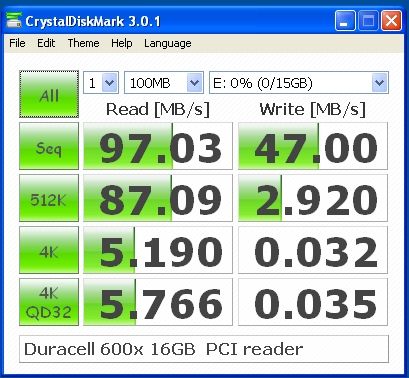Open the File menu
Screen dimensions: 409x378
pyautogui.click(x=17, y=43)
